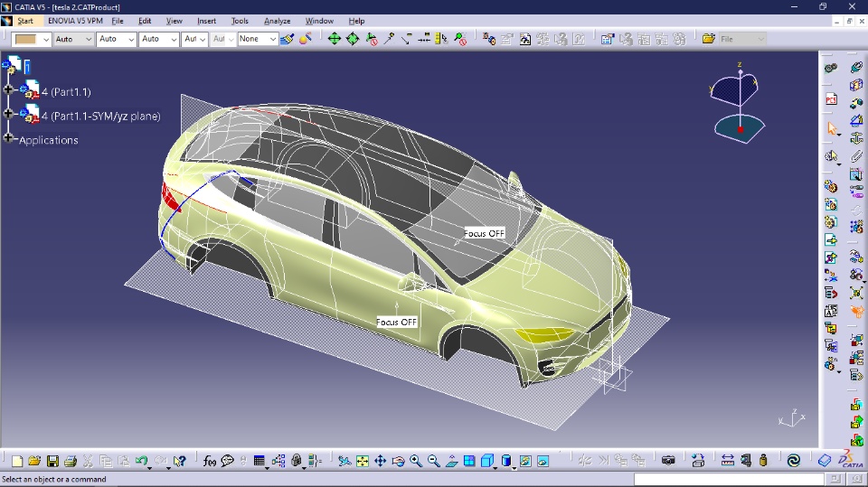868x487 pixels.
Task: Open the view mode cube dropdown arrow
Action: pos(495,466)
